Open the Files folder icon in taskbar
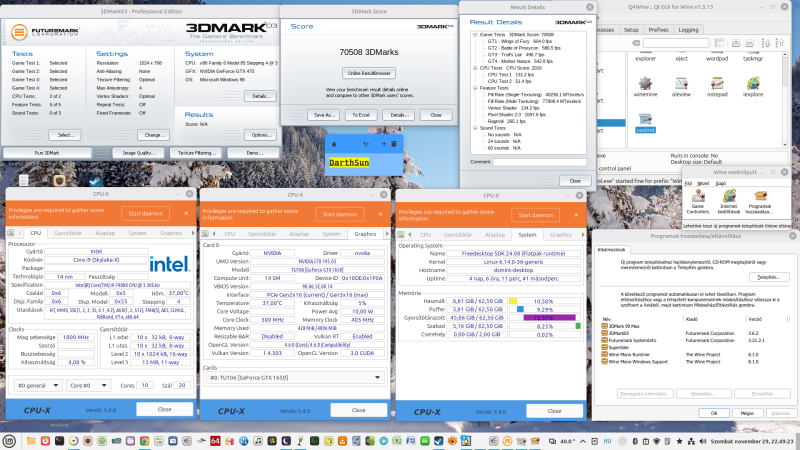Image resolution: width=800 pixels, height=450 pixels. click(x=31, y=441)
